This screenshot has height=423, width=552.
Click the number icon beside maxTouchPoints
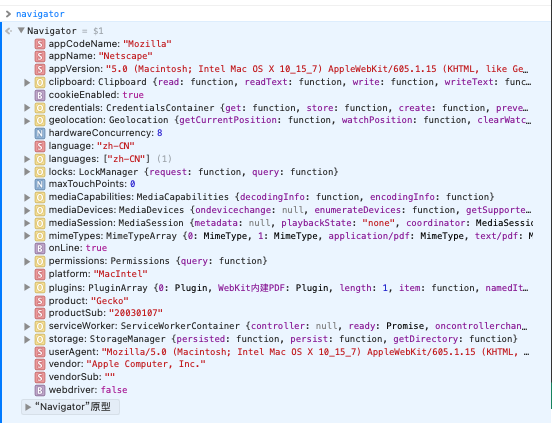click(x=40, y=184)
